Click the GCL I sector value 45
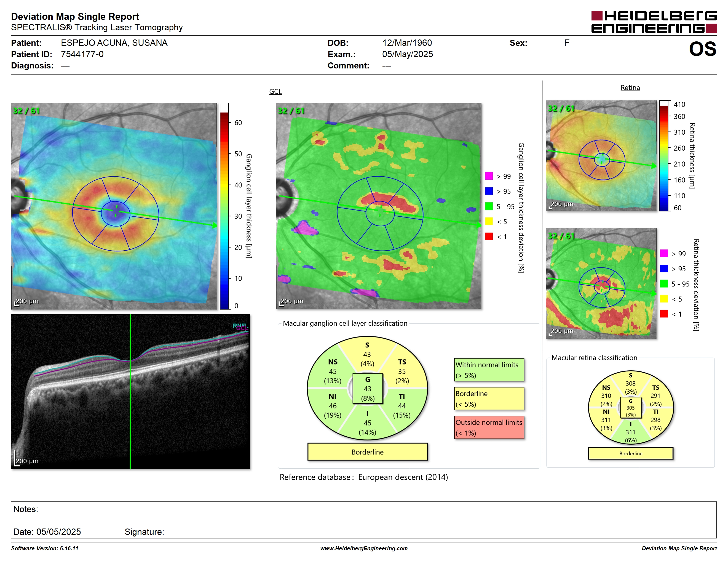The height and width of the screenshot is (563, 728). coord(367,423)
